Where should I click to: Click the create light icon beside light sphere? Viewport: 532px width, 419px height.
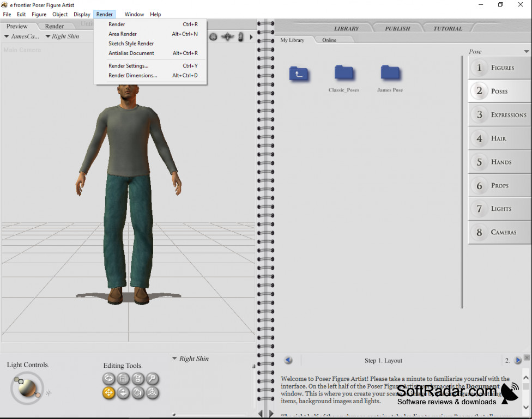48,393
